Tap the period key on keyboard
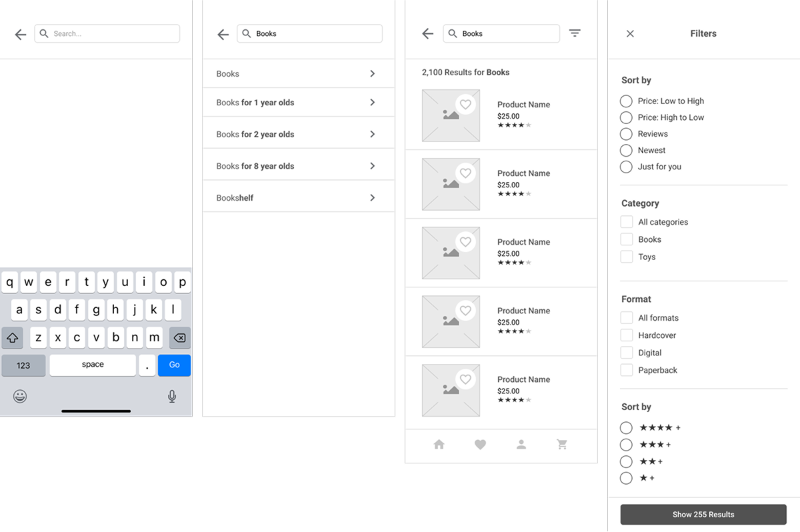 147,365
